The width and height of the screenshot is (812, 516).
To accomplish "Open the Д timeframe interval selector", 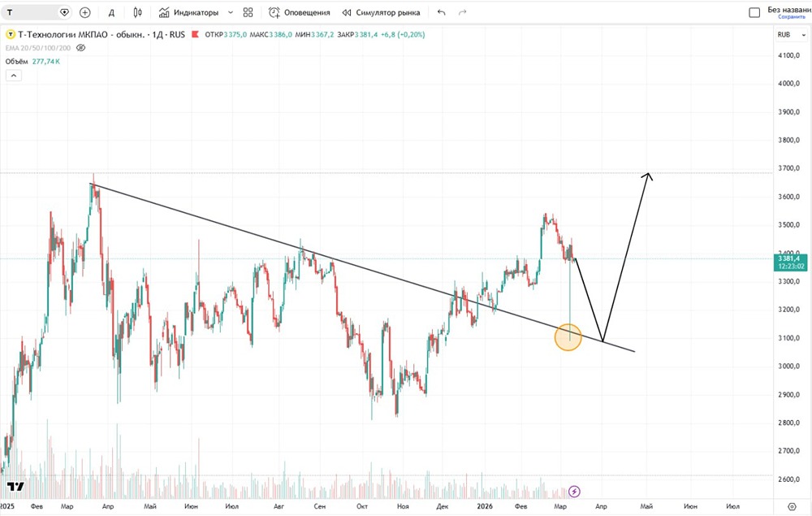I will 111,12.
